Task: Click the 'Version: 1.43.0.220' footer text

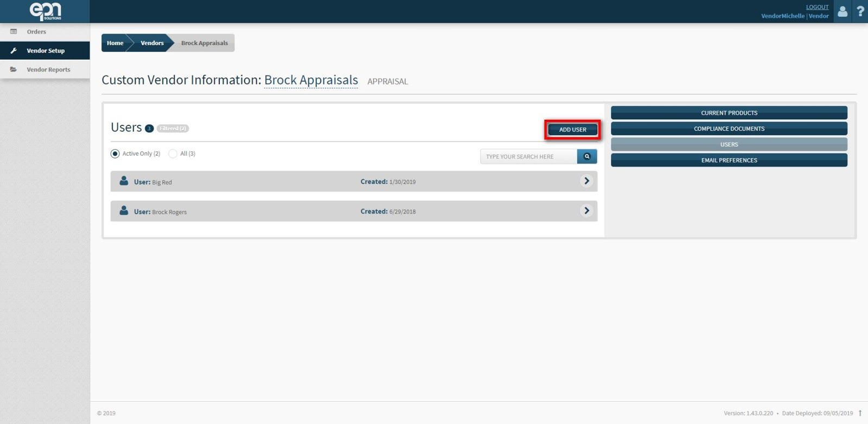Action: coord(748,413)
